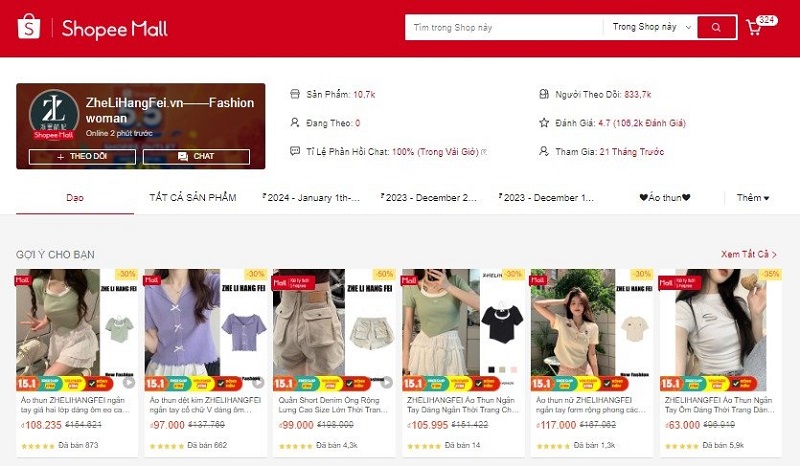Click the Shopee Mall text logo
Image resolution: width=800 pixels, height=466 pixels.
(114, 28)
